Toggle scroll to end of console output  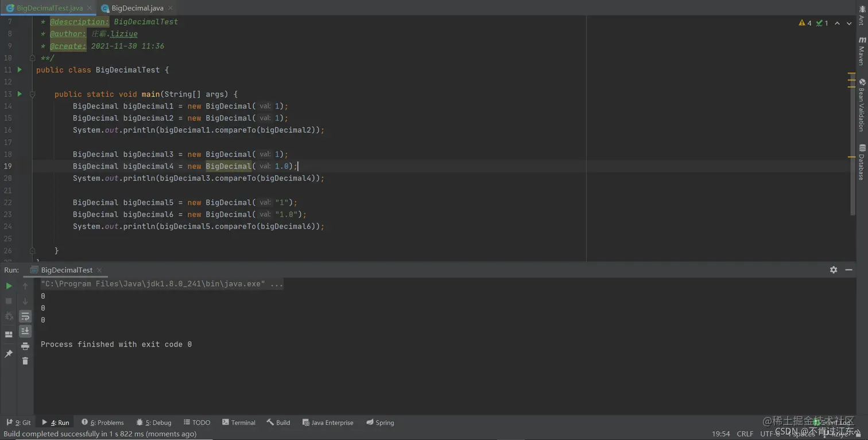pos(25,331)
